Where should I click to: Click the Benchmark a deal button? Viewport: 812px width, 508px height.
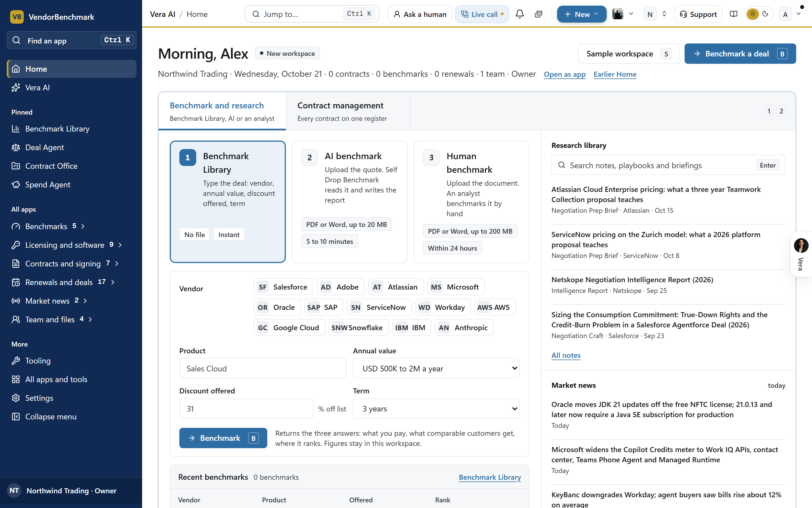tap(740, 54)
